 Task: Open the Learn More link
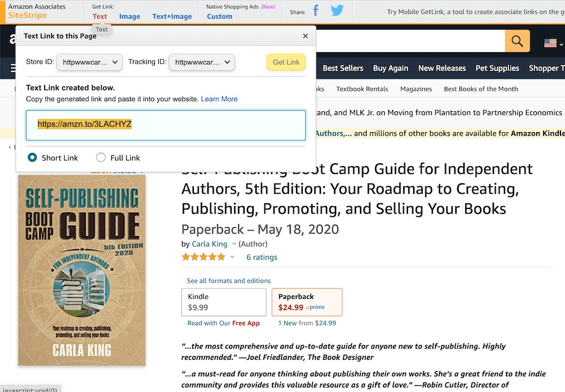coord(219,99)
